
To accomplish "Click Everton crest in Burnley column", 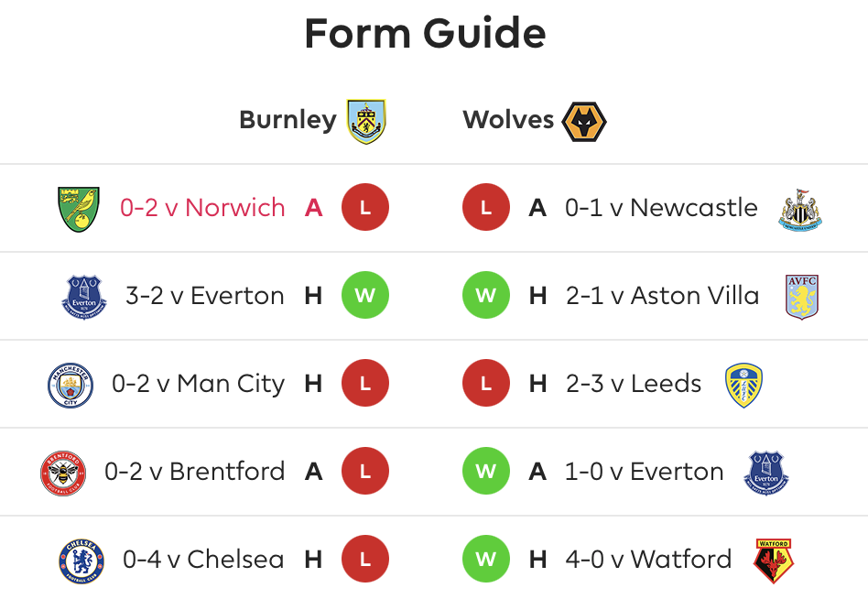I will coord(83,298).
